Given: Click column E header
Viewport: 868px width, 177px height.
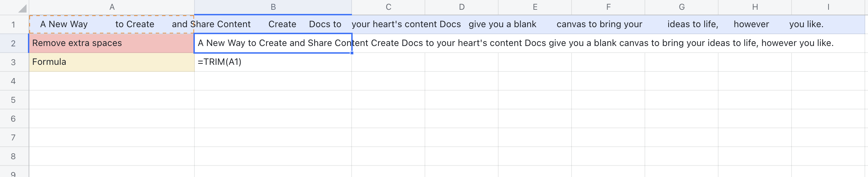Looking at the screenshot, I should pyautogui.click(x=535, y=7).
